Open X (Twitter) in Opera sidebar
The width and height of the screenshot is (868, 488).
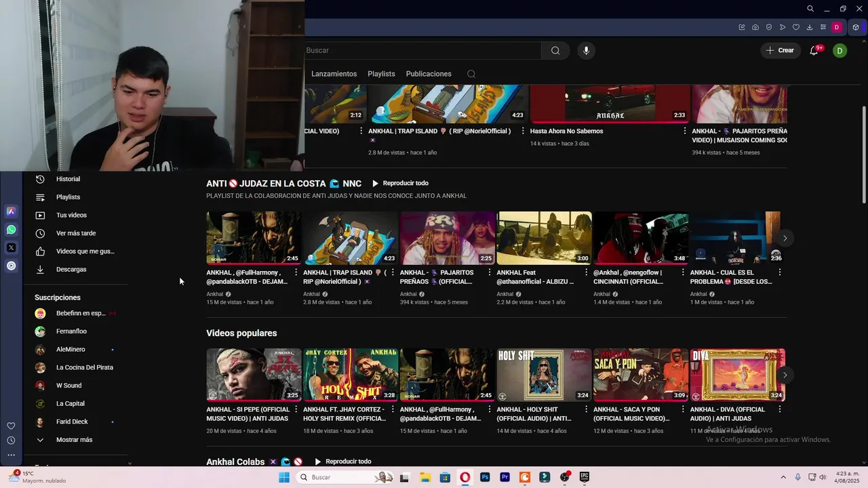point(11,248)
